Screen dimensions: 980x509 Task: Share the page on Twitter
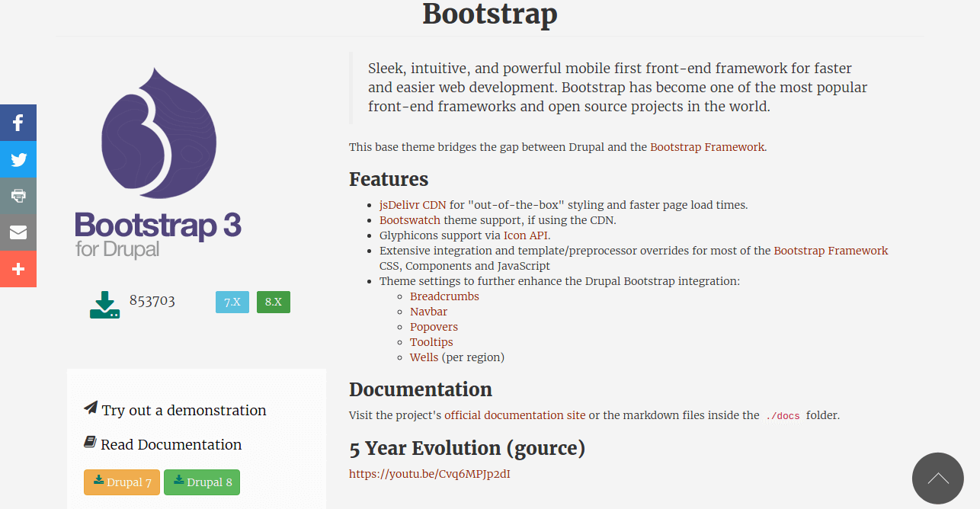[18, 159]
